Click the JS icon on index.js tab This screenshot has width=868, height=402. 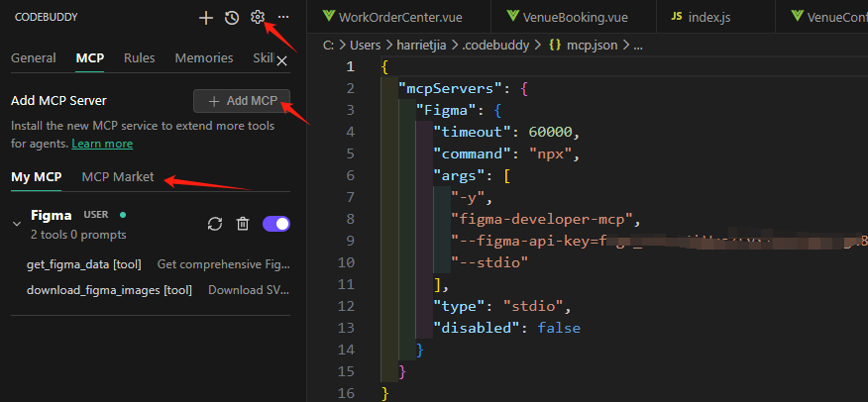[x=677, y=17]
